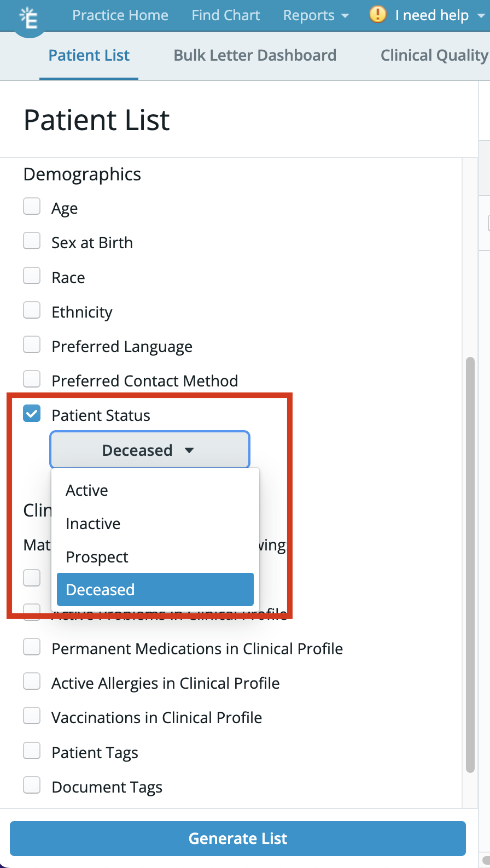Expand the I need help menu chevron

(x=480, y=15)
